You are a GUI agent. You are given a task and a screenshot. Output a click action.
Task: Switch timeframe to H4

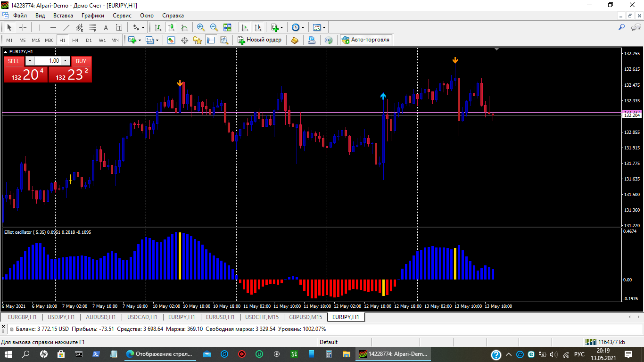click(75, 40)
